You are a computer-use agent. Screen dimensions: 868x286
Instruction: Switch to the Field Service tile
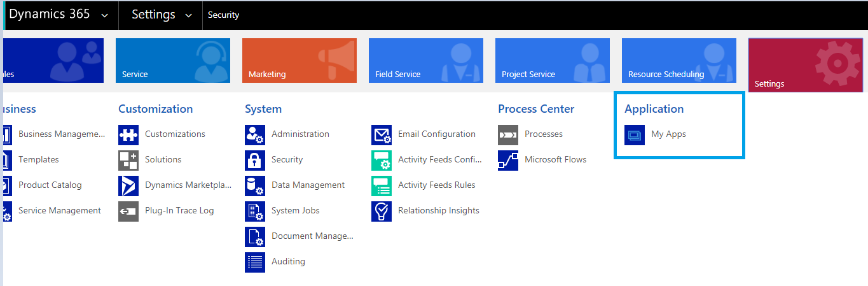pos(426,61)
